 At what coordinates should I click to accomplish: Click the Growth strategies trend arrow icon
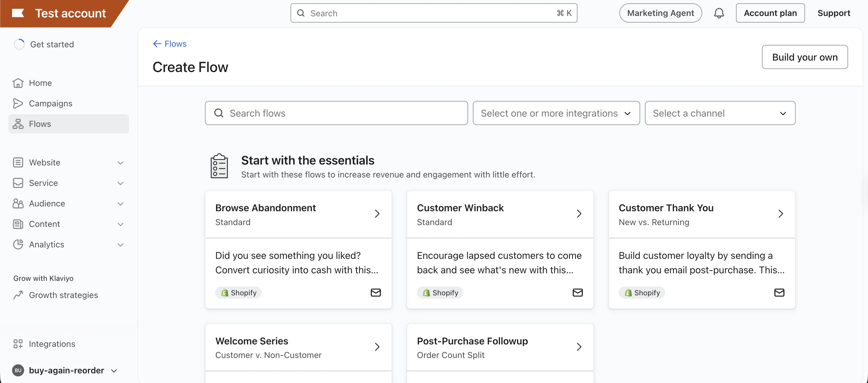pos(18,295)
